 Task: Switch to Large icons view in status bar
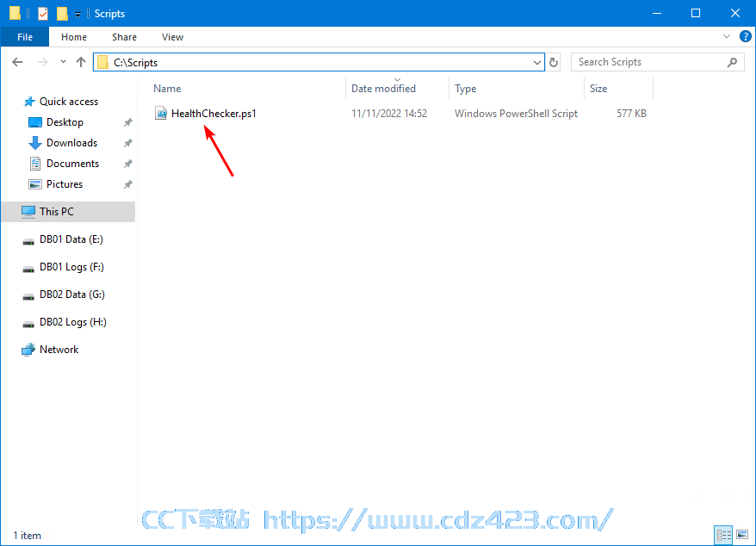coord(742,535)
